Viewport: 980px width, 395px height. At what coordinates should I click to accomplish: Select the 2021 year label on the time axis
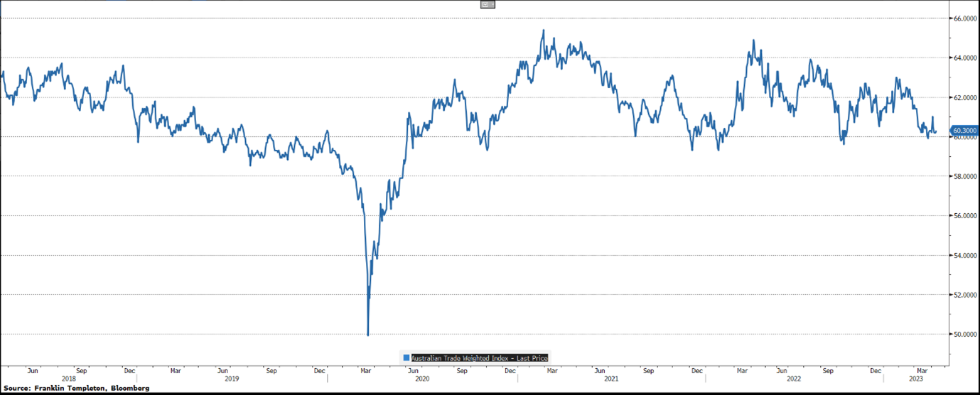pyautogui.click(x=611, y=379)
